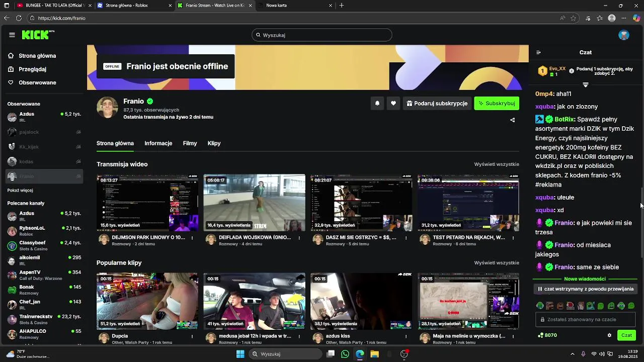Open Windows Start menu
This screenshot has height=362, width=644.
pos(240,354)
